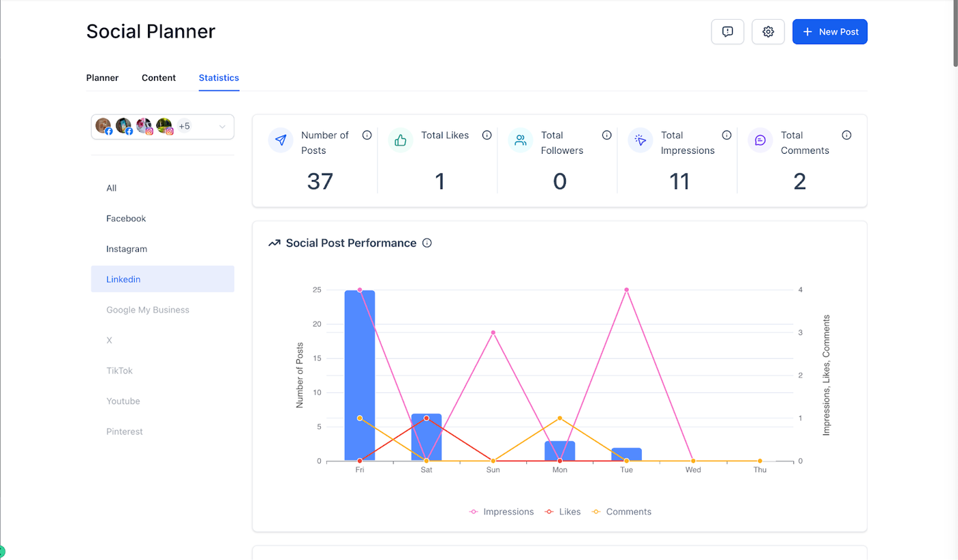Open the feedback message icon button
Viewport: 958px width, 560px height.
tap(727, 32)
